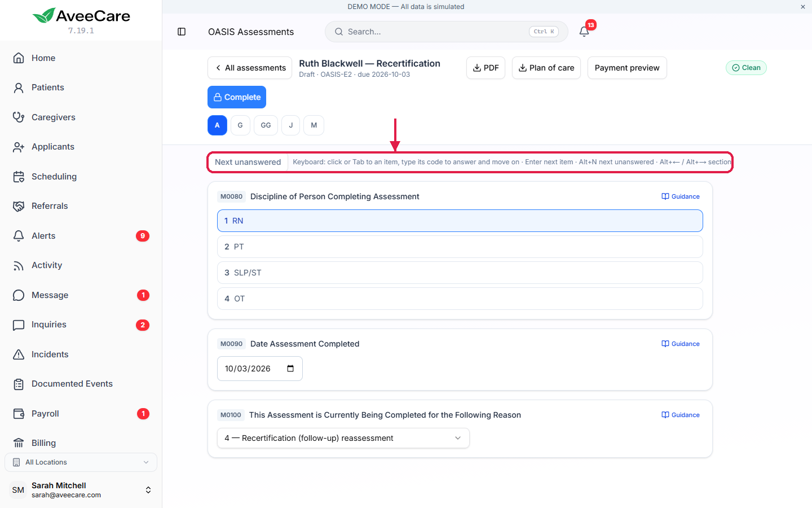Open the notifications bell
Image resolution: width=812 pixels, height=508 pixels.
[584, 32]
